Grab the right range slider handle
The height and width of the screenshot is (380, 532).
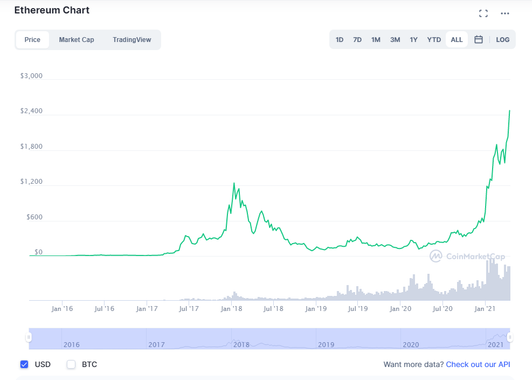(510, 337)
